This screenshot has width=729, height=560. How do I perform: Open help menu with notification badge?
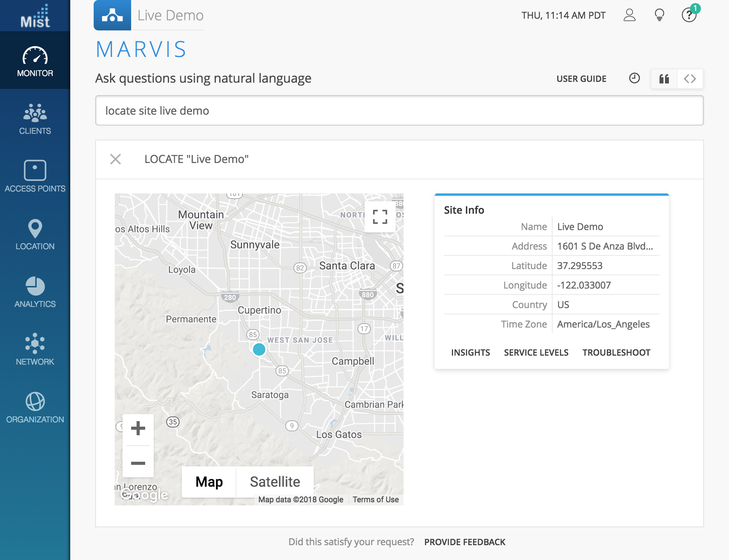(689, 15)
